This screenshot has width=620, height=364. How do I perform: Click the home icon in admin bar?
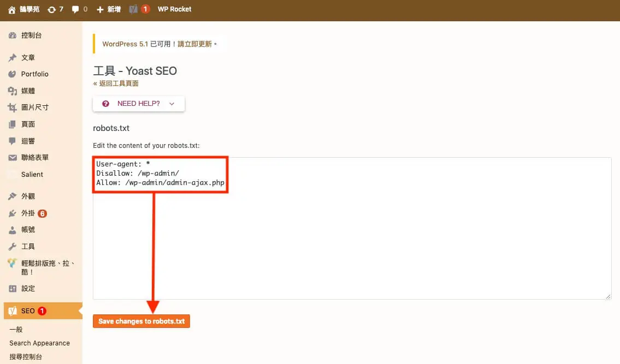click(x=12, y=9)
